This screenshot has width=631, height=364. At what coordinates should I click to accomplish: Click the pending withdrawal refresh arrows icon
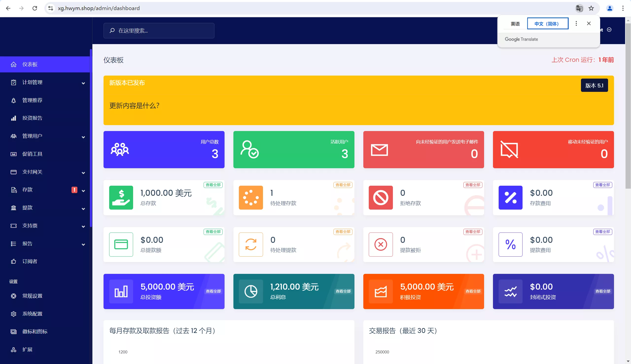251,244
